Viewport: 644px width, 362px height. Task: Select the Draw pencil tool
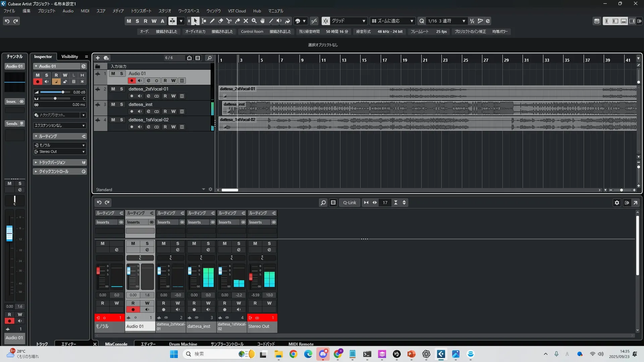pyautogui.click(x=212, y=21)
